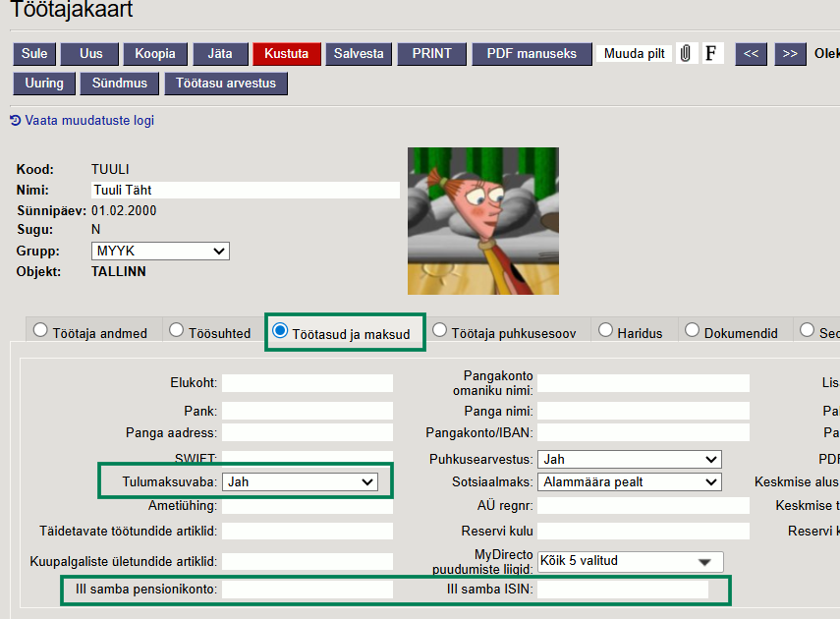840x619 pixels.
Task: Expand the Tulumaksuvaba dropdown
Action: [300, 481]
